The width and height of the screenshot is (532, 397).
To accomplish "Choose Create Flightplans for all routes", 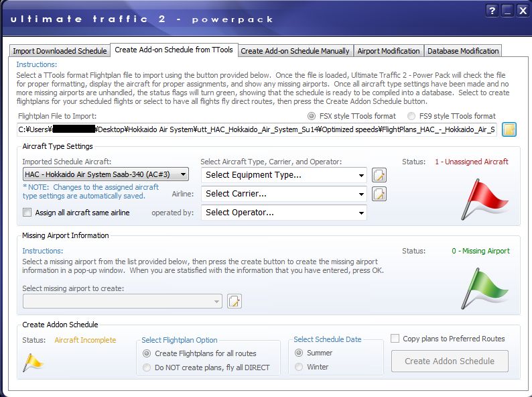I will click(x=200, y=353).
